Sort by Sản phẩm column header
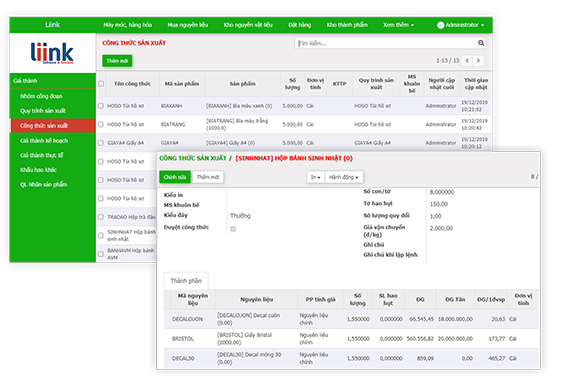 (242, 84)
